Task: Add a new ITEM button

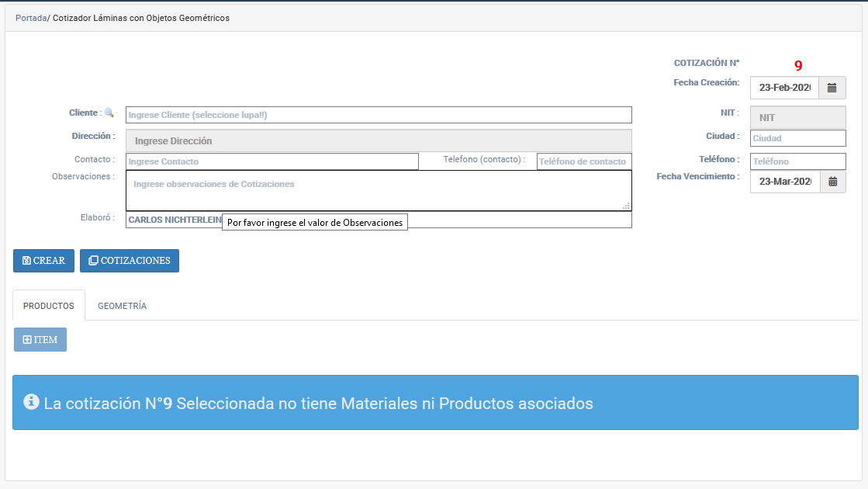Action: 40,340
